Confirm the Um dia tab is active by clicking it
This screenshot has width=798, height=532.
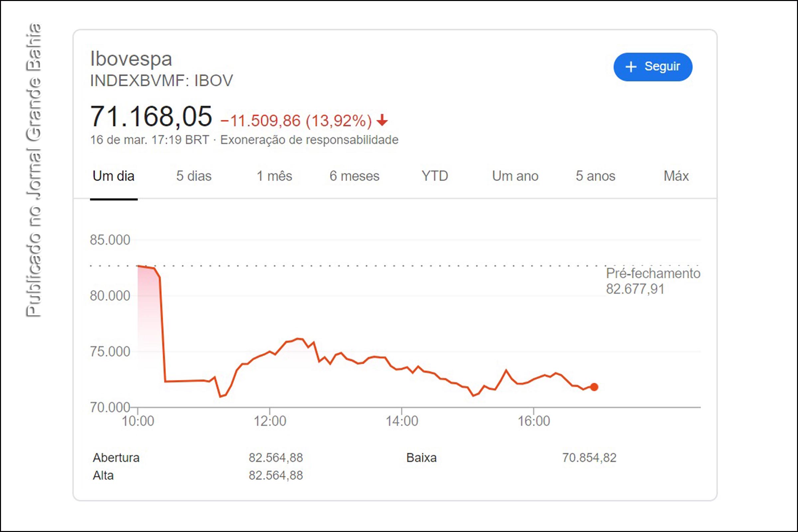point(113,176)
